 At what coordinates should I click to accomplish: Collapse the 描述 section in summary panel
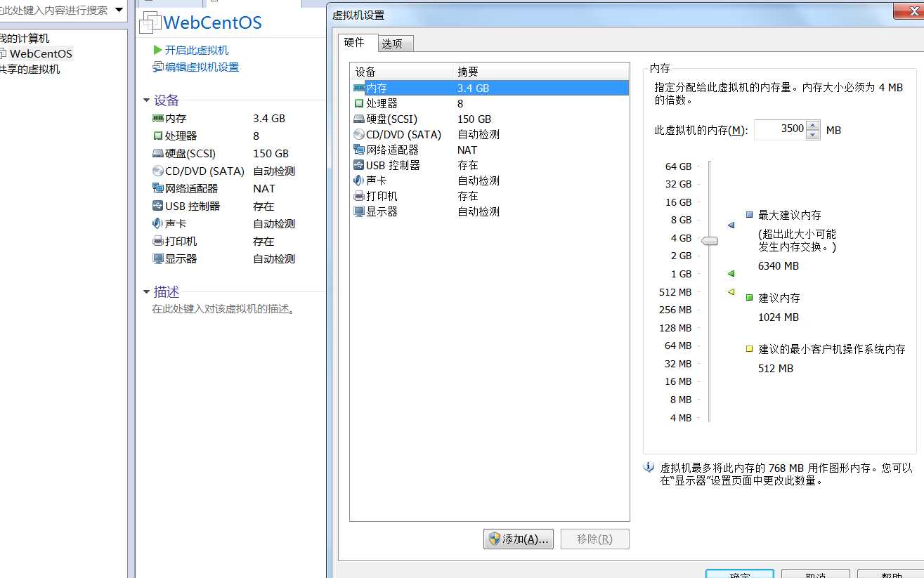tap(146, 292)
